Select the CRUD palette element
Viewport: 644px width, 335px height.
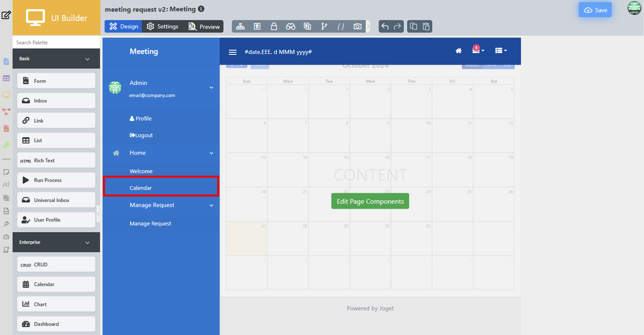(x=56, y=264)
